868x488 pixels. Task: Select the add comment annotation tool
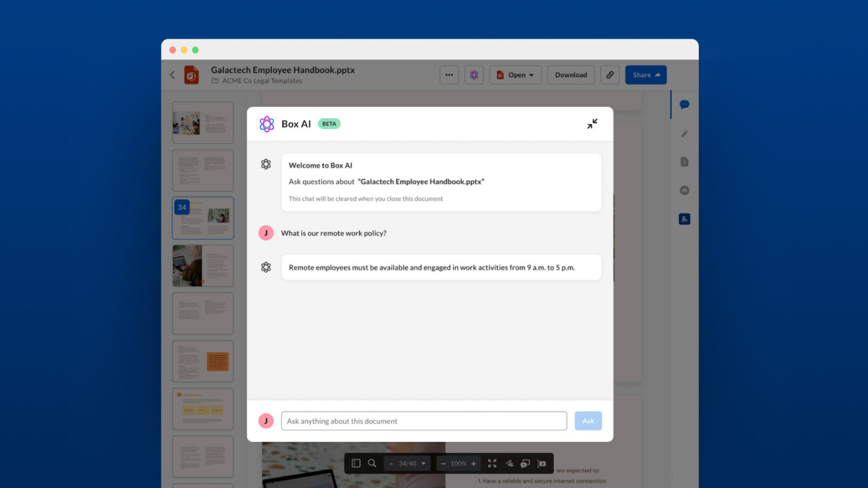(x=525, y=463)
